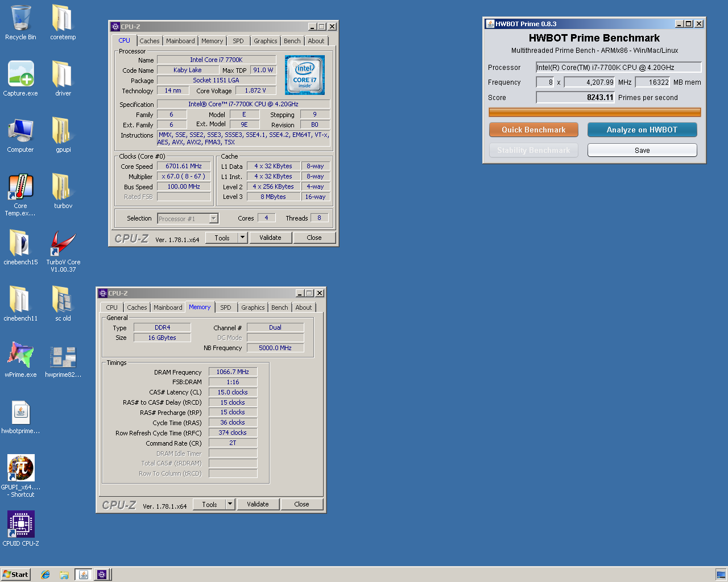Open the Recycle Bin desktop icon
728x582 pixels.
pos(20,23)
